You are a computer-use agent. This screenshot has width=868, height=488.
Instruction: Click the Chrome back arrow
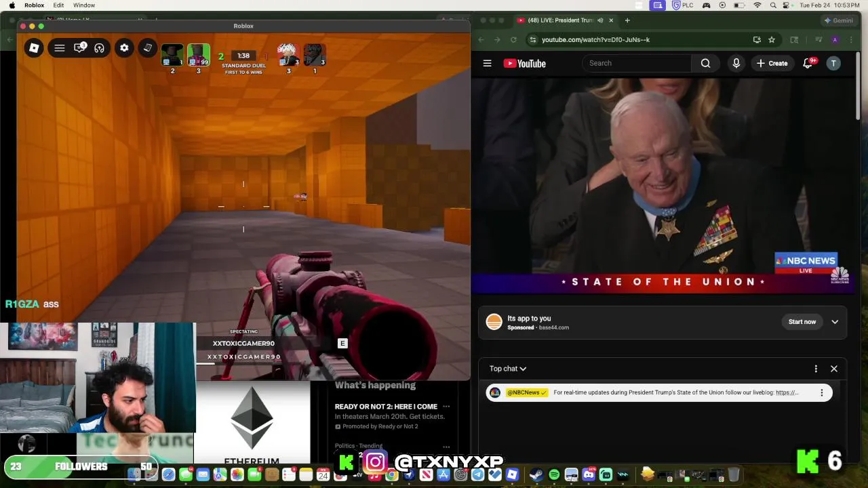[481, 39]
